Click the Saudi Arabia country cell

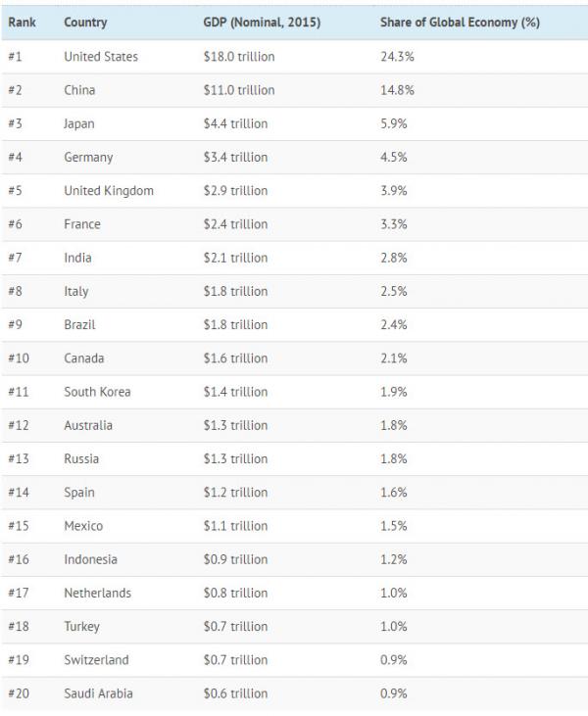pyautogui.click(x=98, y=693)
